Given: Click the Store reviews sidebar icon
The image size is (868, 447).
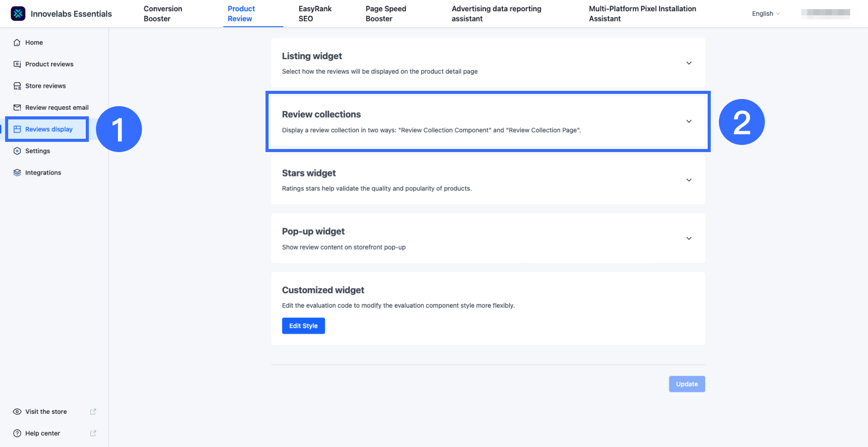Looking at the screenshot, I should 17,86.
